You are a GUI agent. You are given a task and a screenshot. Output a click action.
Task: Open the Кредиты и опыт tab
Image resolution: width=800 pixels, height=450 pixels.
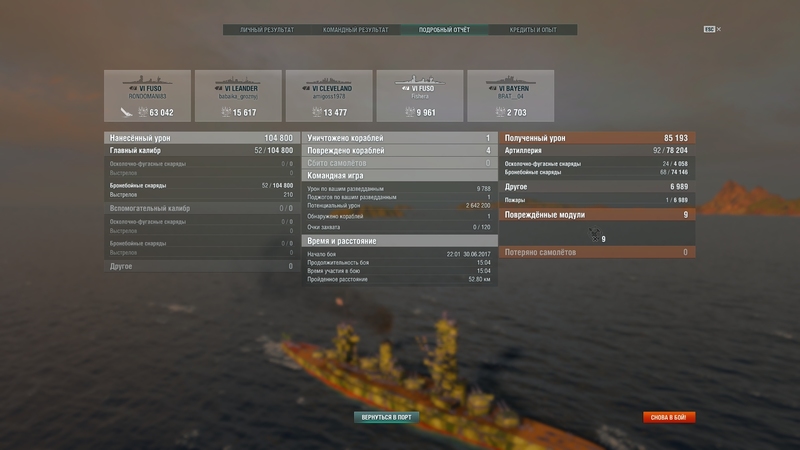533,30
